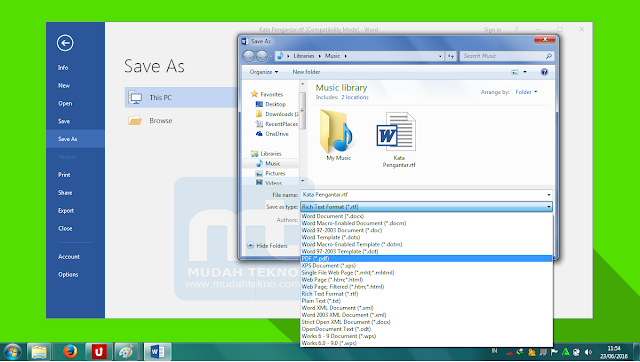
Task: Click the search magnifier in Search Music
Action: (x=549, y=56)
